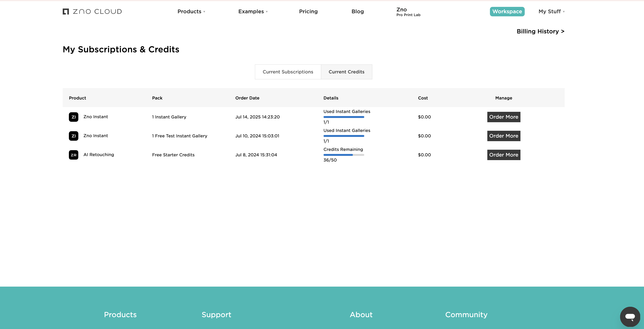
Task: Visit Zno Pro Print Lab
Action: click(x=408, y=12)
